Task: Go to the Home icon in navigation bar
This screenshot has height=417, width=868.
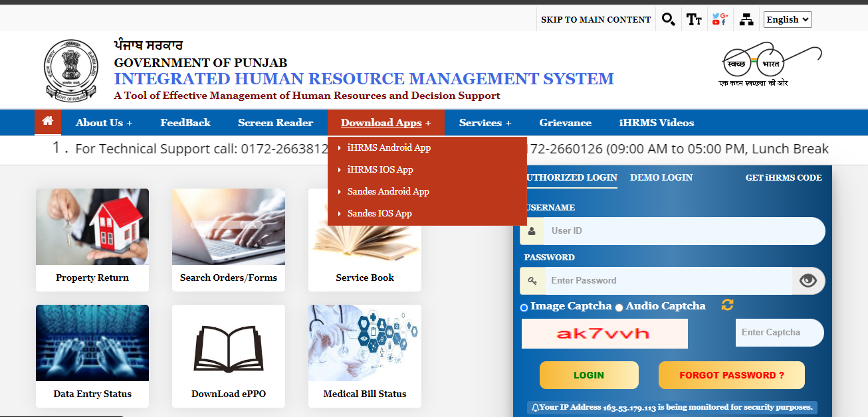Action: point(47,122)
